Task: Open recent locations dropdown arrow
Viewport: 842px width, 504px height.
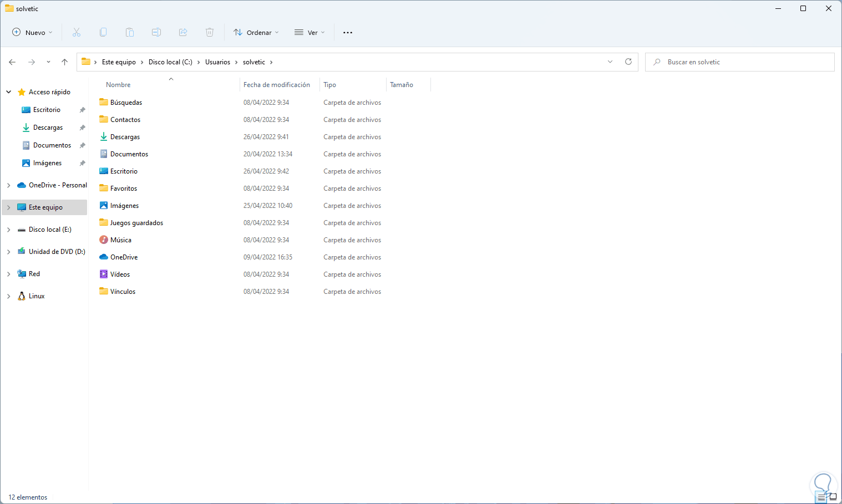Action: pos(48,62)
